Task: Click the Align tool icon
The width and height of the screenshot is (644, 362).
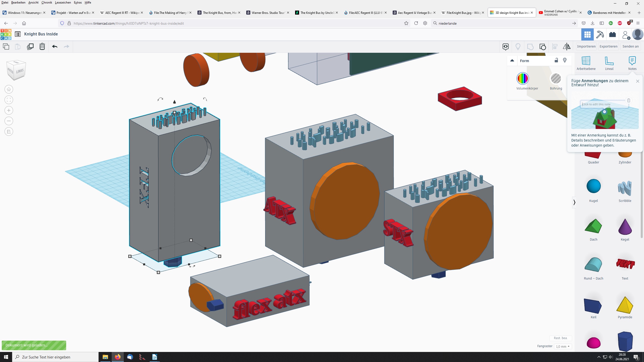Action: click(555, 47)
